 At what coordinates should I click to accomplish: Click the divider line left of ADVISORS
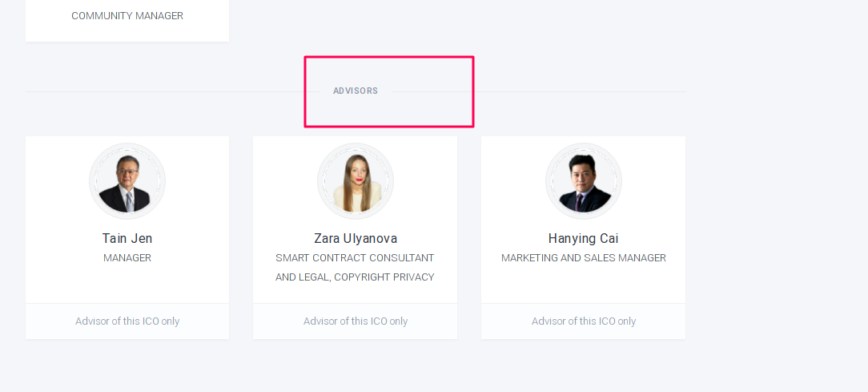click(x=173, y=91)
